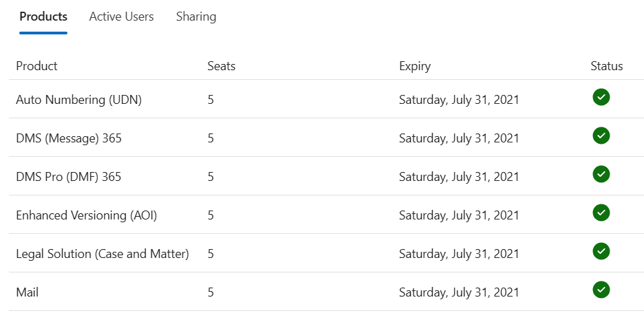Click Legal Solution (Case and Matter) entry
The width and height of the screenshot is (644, 333).
103,254
